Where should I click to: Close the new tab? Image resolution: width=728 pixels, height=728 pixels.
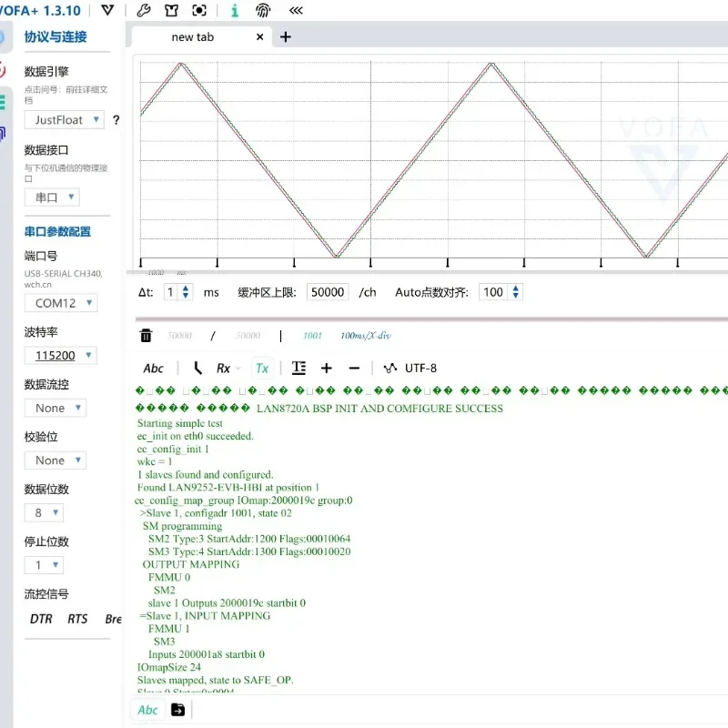click(260, 36)
